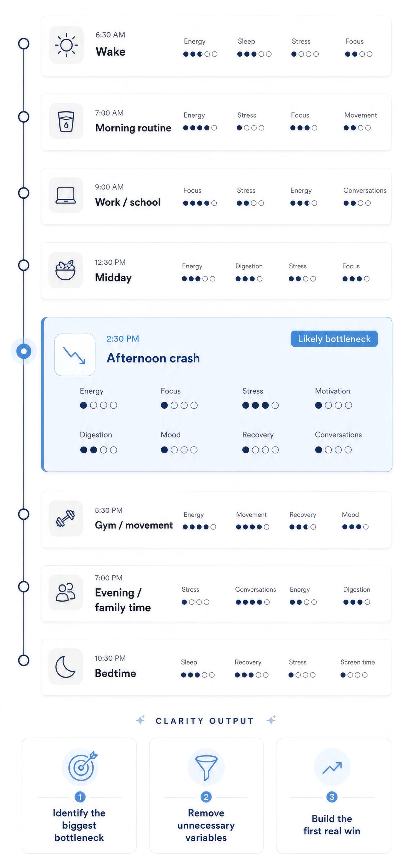
Task: Click the rising arrow icon for Build the first real win
Action: point(332,767)
